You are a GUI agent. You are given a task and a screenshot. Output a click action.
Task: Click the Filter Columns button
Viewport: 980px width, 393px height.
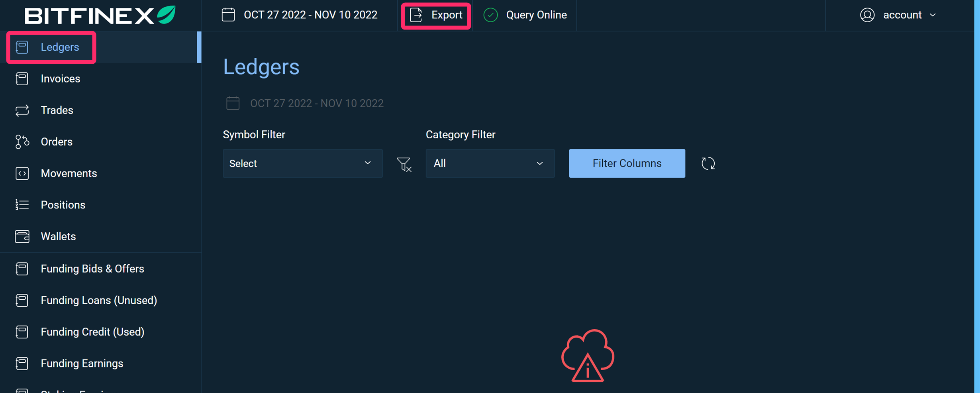point(627,163)
